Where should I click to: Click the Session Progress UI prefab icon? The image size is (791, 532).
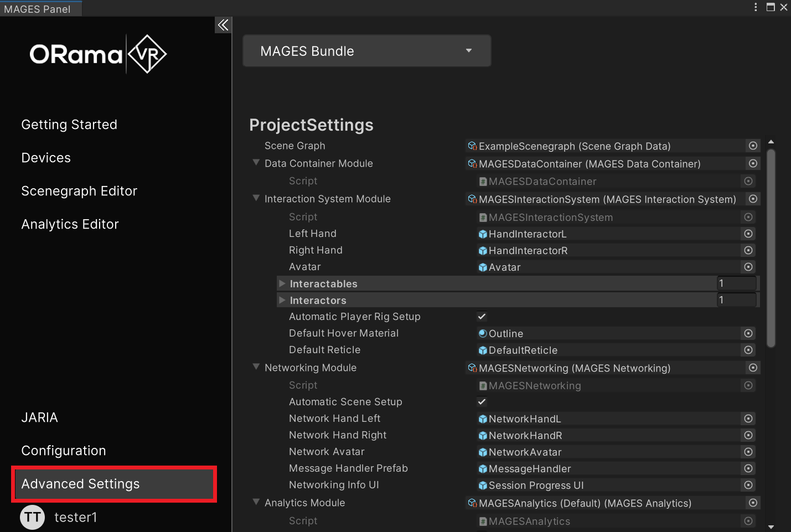[483, 485]
